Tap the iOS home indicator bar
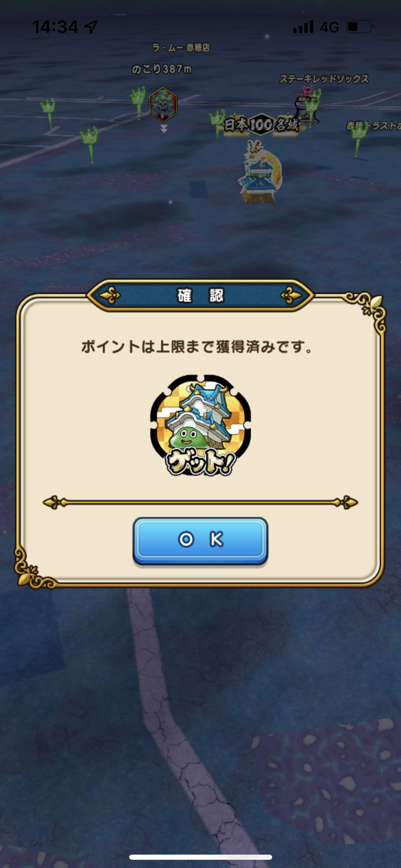 point(200,857)
